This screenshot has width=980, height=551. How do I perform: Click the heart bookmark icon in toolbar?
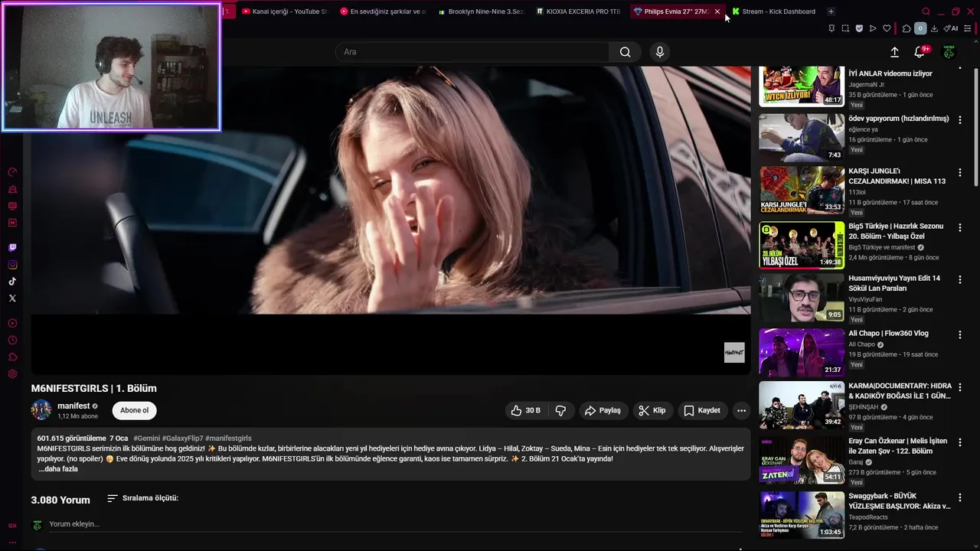887,28
